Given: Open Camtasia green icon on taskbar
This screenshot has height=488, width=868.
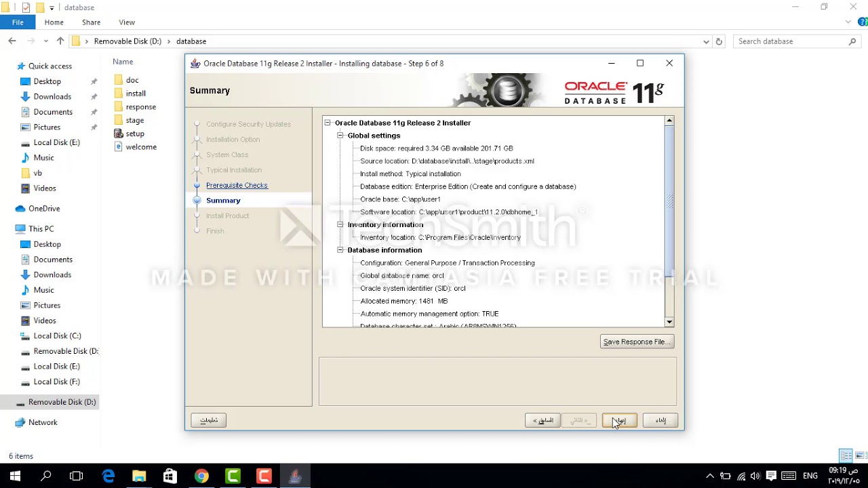Looking at the screenshot, I should coord(233,476).
